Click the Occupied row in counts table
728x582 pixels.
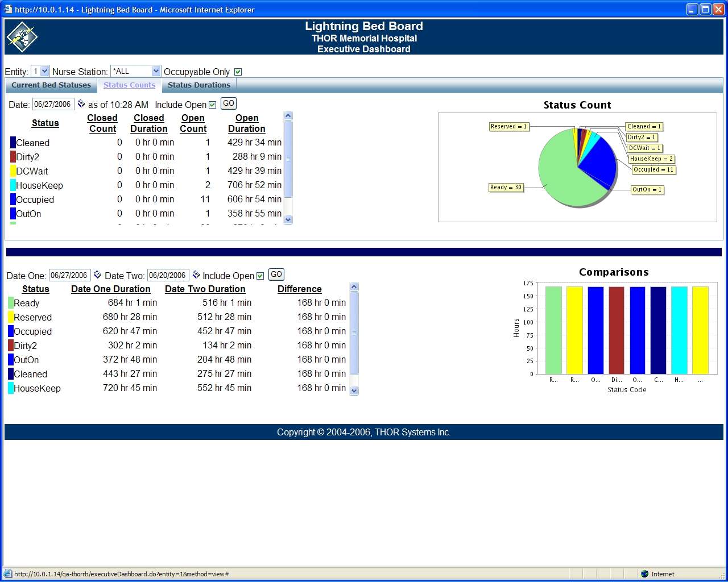pyautogui.click(x=146, y=199)
